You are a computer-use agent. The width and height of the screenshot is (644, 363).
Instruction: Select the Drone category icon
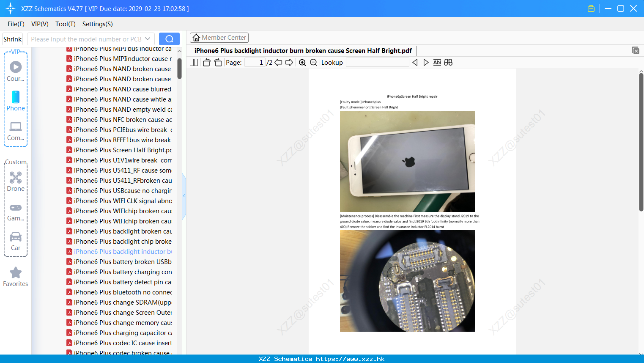[x=16, y=181]
